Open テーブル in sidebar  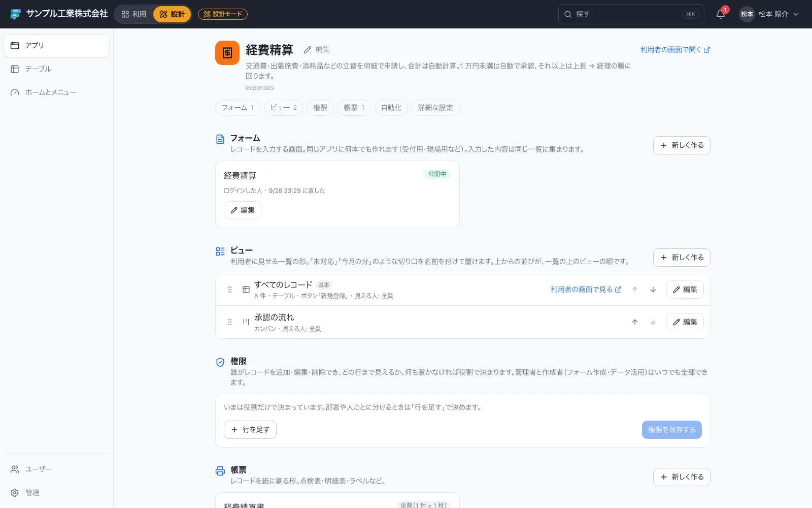click(x=56, y=69)
